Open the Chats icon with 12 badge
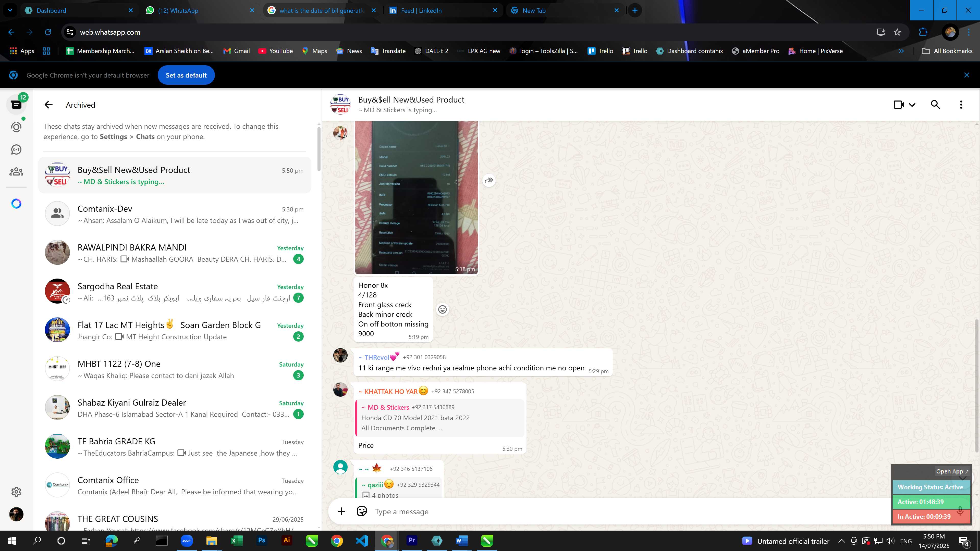This screenshot has width=980, height=551. 16,105
